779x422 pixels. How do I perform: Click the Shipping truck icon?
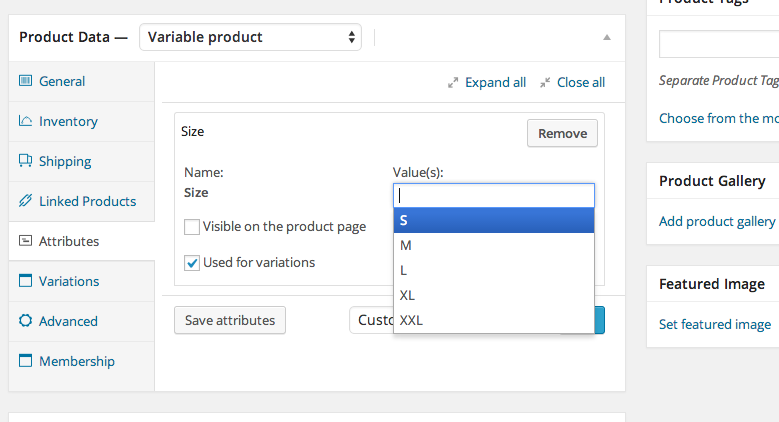25,161
